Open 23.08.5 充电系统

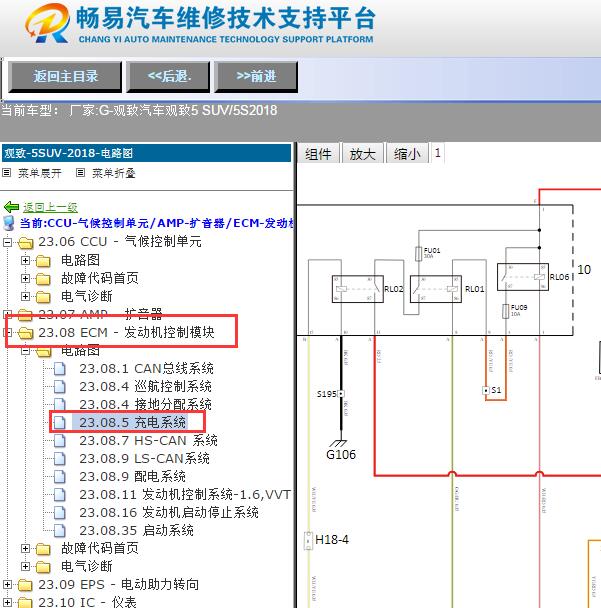[132, 422]
